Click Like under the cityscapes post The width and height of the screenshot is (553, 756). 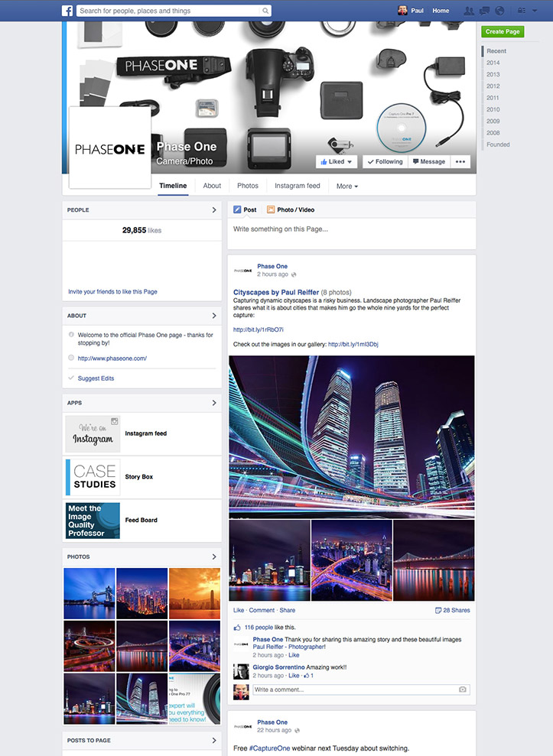[239, 611]
